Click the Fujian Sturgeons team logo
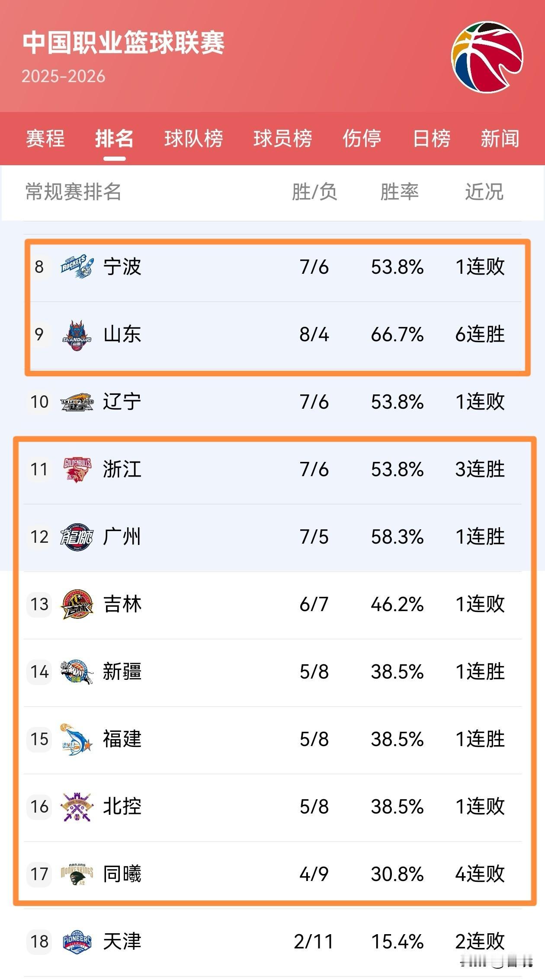The image size is (545, 980). (77, 740)
